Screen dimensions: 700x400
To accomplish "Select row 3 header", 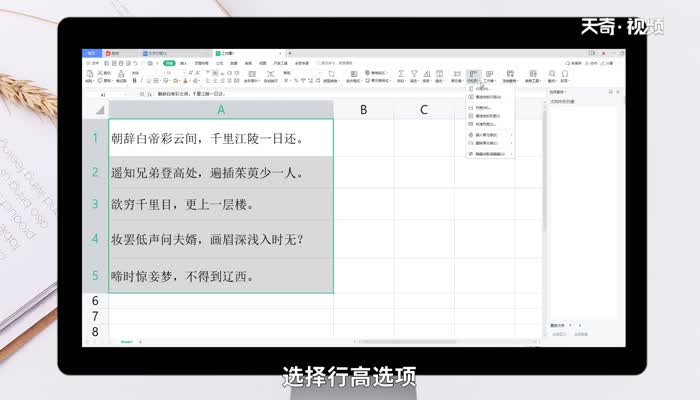I will 95,204.
